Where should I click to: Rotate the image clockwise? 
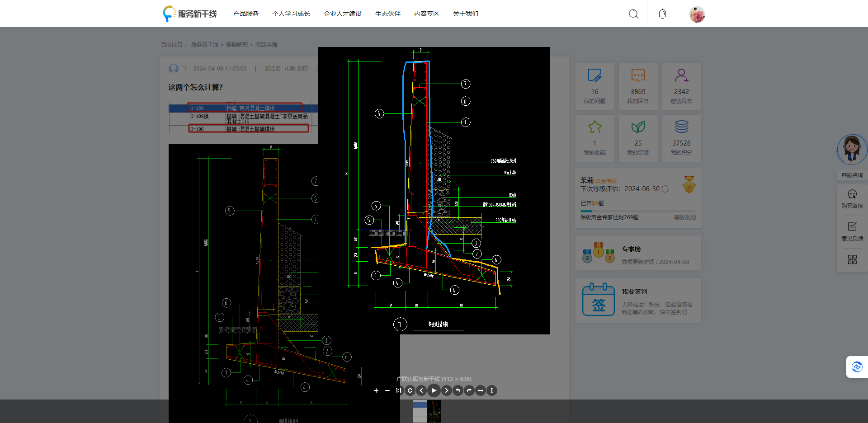click(x=469, y=390)
